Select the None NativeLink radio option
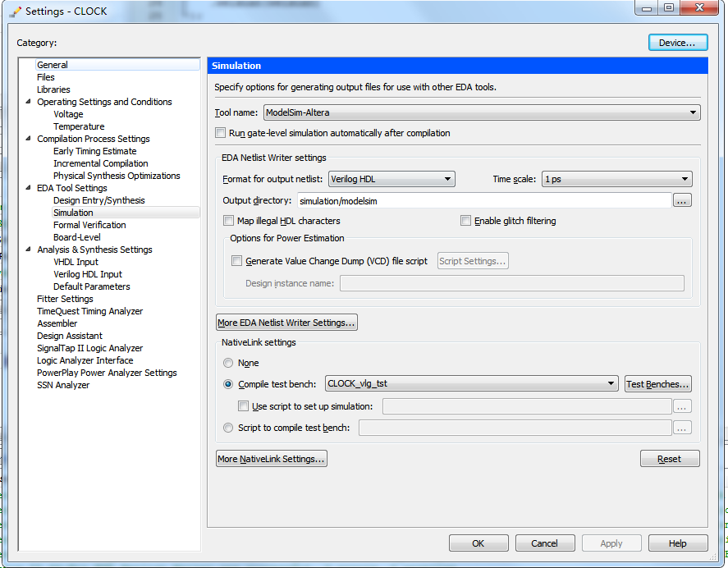This screenshot has width=728, height=568. point(228,363)
